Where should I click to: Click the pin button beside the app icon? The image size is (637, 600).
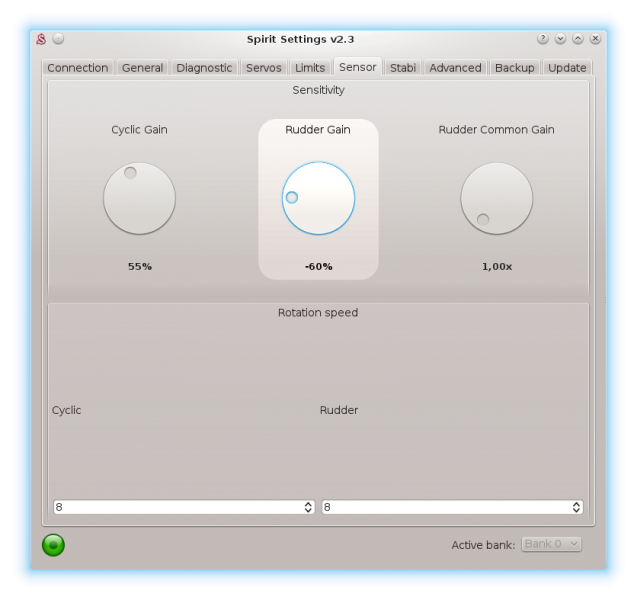point(58,39)
